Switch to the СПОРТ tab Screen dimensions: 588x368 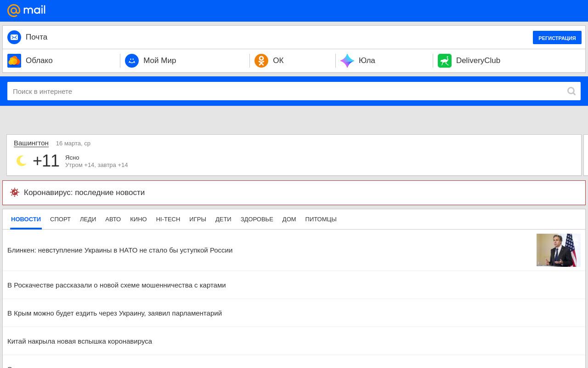(60, 219)
